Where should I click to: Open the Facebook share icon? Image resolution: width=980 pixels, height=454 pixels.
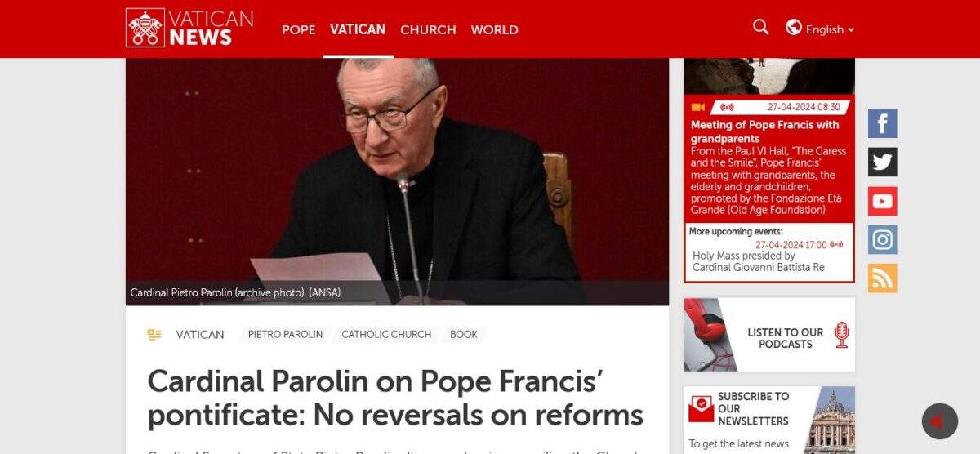(x=882, y=123)
